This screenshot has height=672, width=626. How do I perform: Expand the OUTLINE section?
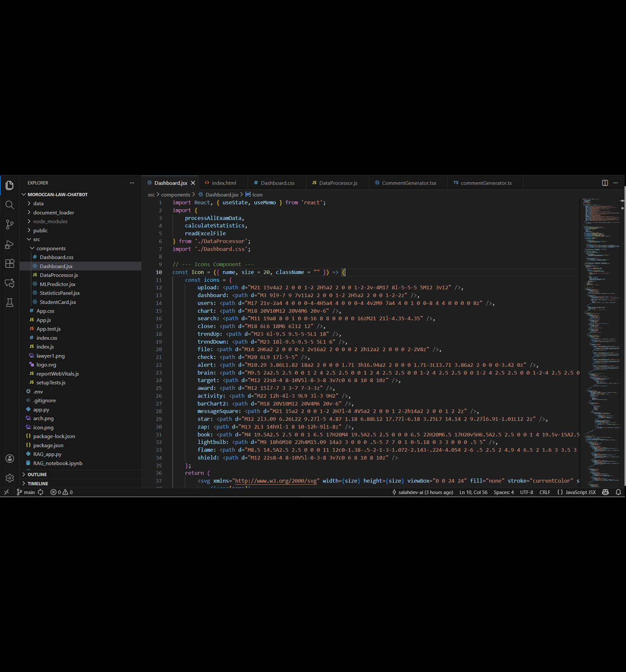point(37,475)
